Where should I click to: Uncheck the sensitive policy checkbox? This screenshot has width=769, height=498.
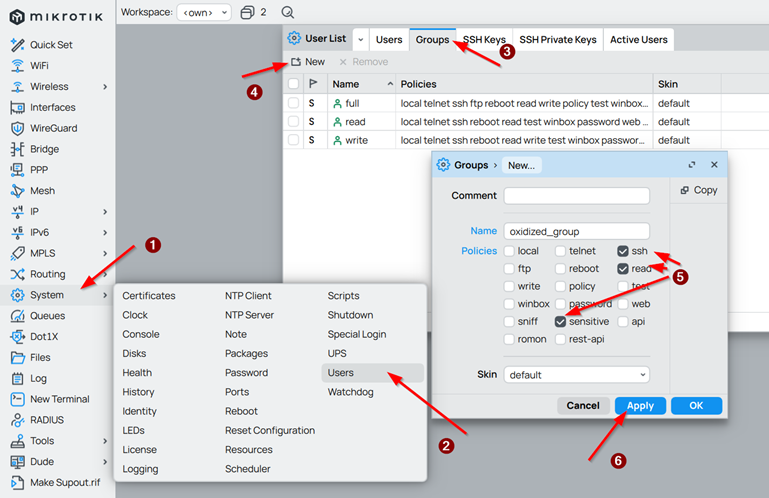click(561, 322)
